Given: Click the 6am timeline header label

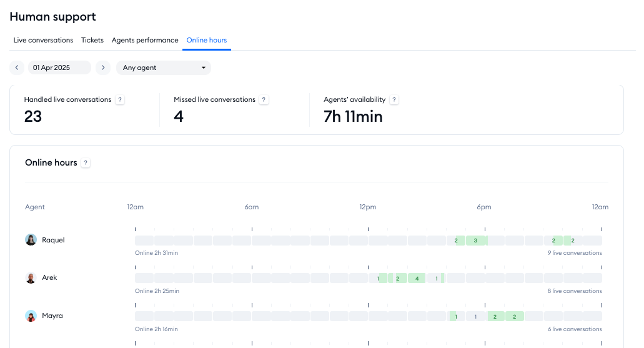Looking at the screenshot, I should (251, 207).
